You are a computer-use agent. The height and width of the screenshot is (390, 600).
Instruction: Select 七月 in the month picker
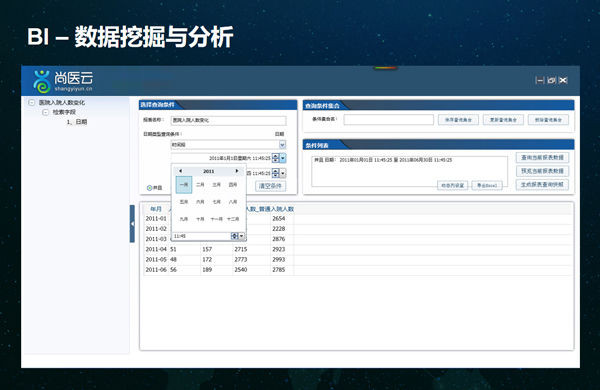point(217,202)
